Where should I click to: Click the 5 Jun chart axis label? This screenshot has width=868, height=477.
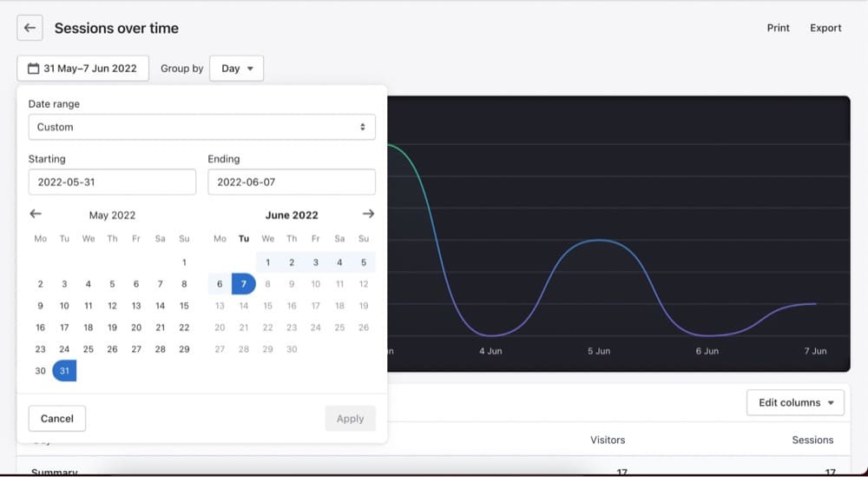599,351
